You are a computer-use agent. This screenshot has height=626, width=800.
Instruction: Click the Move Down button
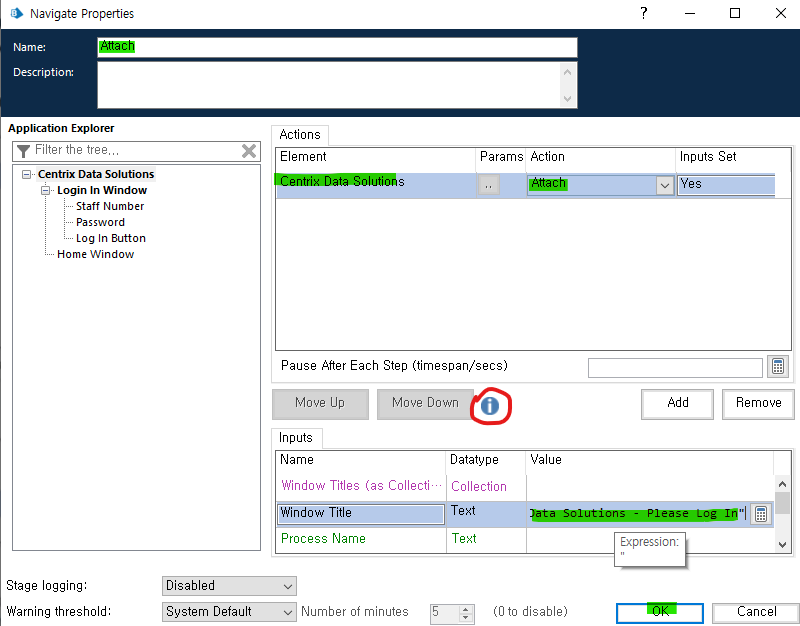pyautogui.click(x=425, y=404)
